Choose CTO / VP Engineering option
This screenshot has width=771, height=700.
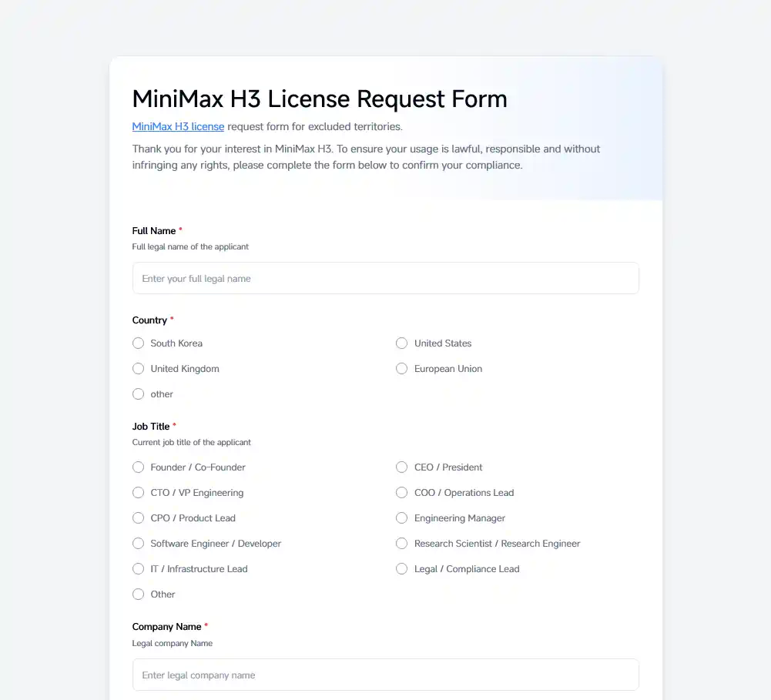[x=138, y=493]
